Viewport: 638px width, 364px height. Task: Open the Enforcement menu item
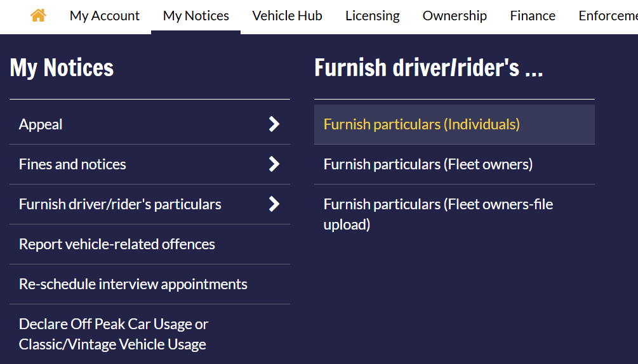pos(608,16)
